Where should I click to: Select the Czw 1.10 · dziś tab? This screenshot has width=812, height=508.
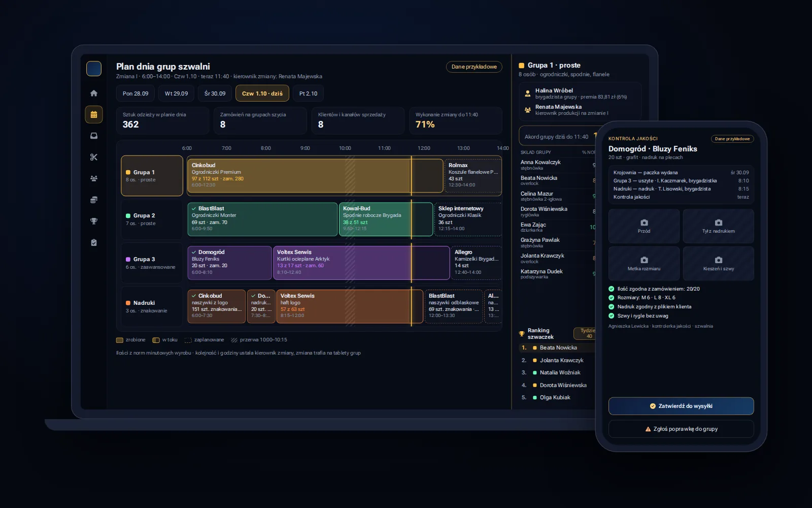[x=262, y=93]
